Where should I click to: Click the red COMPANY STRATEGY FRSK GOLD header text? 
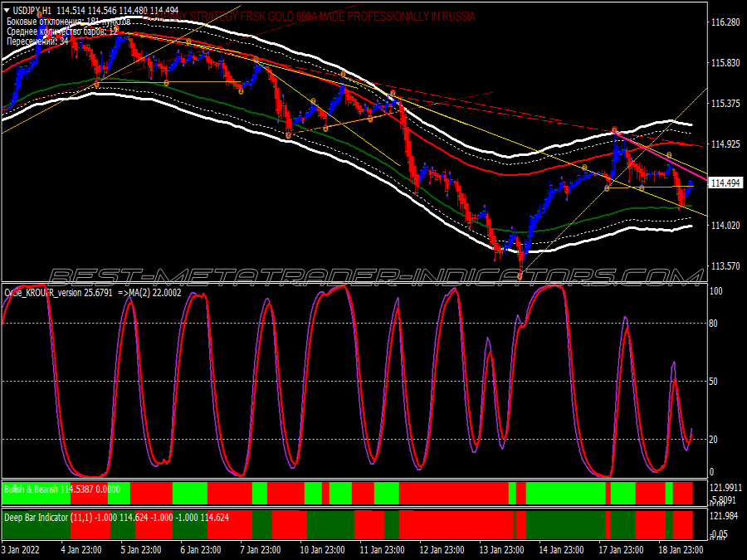(x=309, y=17)
